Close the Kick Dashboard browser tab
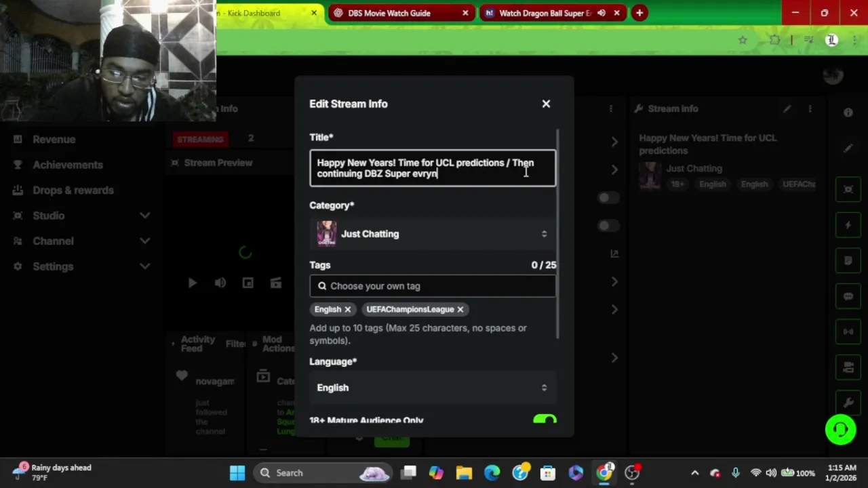Image resolution: width=868 pixels, height=488 pixels. [314, 13]
